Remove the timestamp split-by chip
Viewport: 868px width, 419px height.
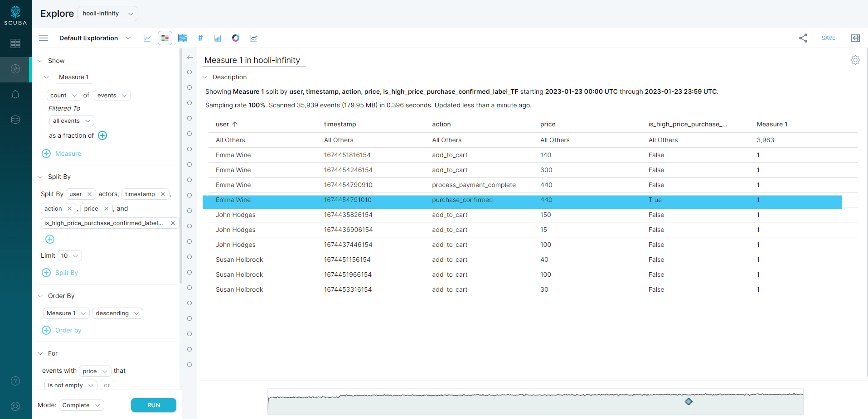coord(163,194)
